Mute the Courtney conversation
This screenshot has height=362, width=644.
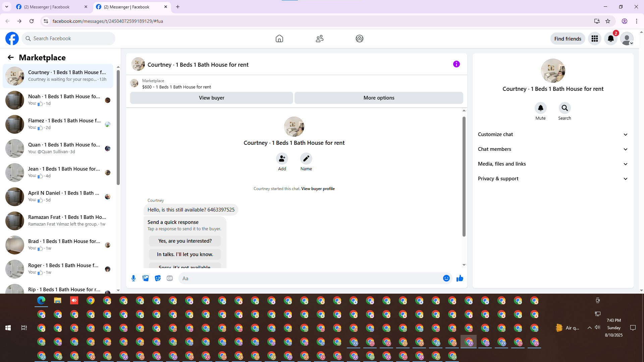tap(540, 108)
